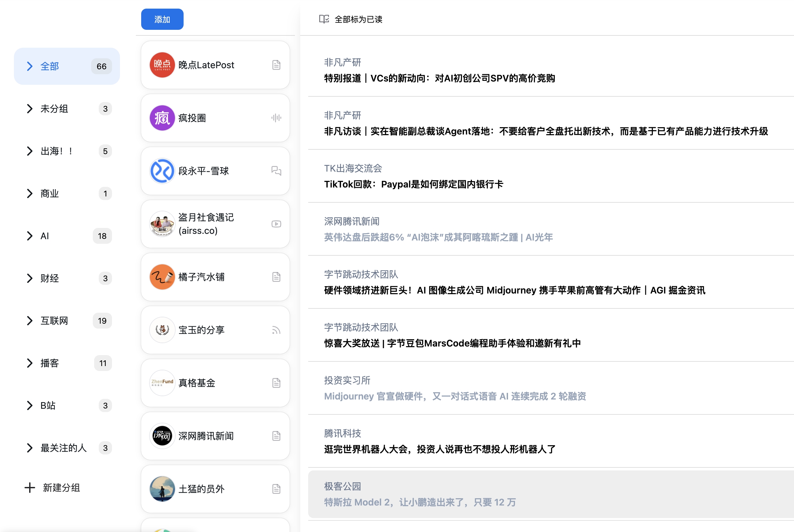
Task: Click the plus icon for 新建分组
Action: (x=30, y=488)
